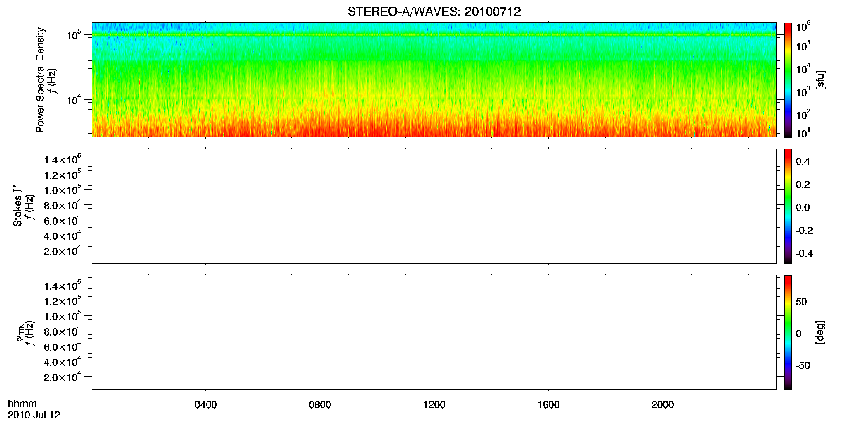
Task: Click the -0.2 value on Stokes colorbar
Action: [x=804, y=231]
